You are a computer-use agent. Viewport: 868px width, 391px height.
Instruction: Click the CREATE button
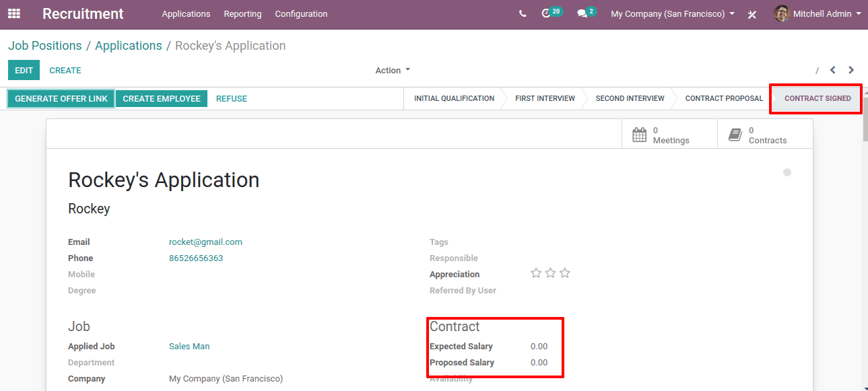65,70
